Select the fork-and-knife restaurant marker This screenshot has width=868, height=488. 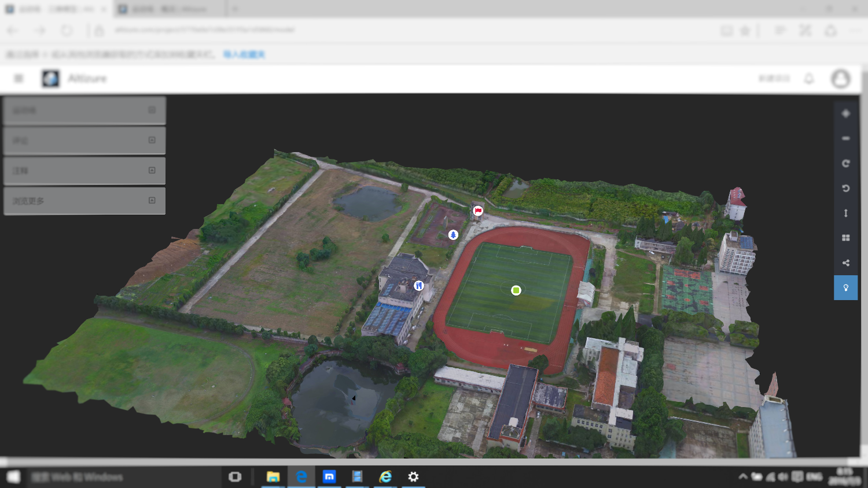(x=418, y=286)
